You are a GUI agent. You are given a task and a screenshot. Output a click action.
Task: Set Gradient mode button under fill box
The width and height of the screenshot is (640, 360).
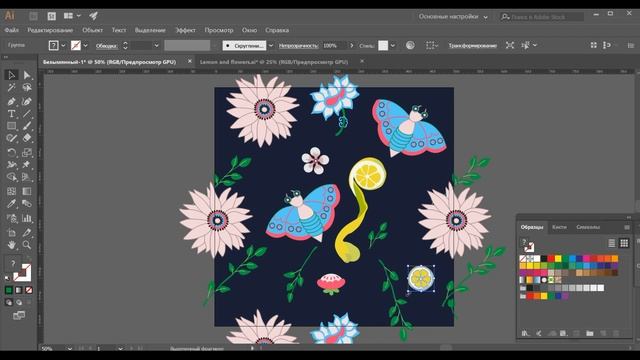(x=19, y=290)
